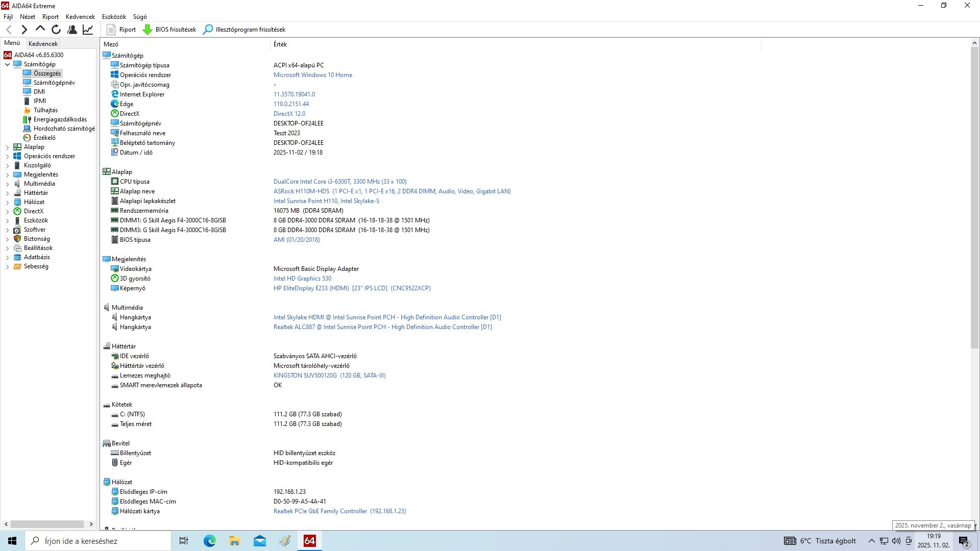This screenshot has width=980, height=551.
Task: Open the Intel HD Graphics 530 link
Action: [x=302, y=279]
